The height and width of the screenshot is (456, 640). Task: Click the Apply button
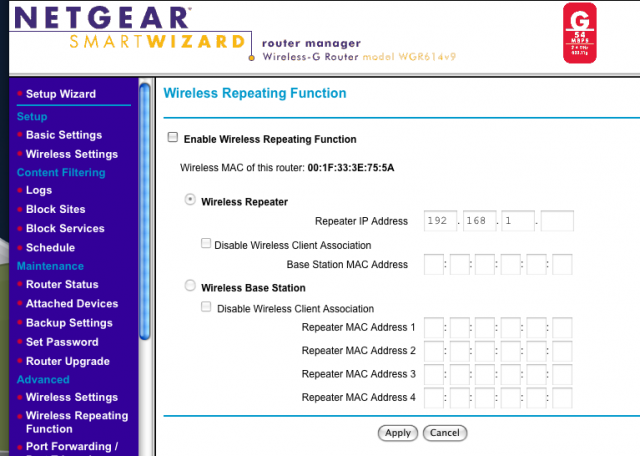point(398,433)
